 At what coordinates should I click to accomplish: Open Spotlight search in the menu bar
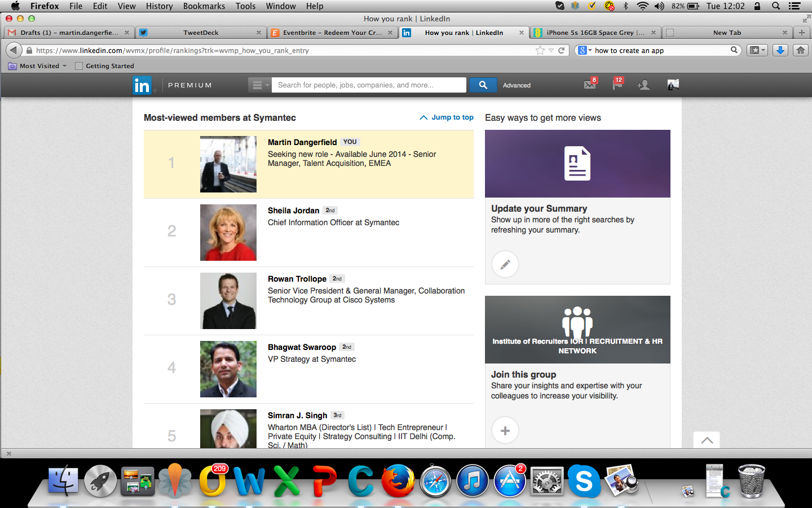coord(776,6)
